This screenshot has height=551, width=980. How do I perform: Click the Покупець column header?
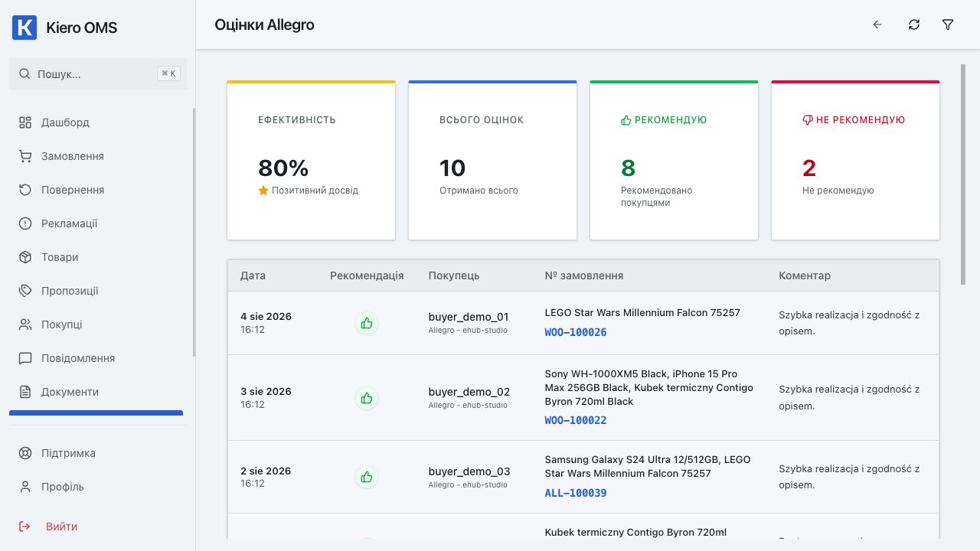point(454,275)
